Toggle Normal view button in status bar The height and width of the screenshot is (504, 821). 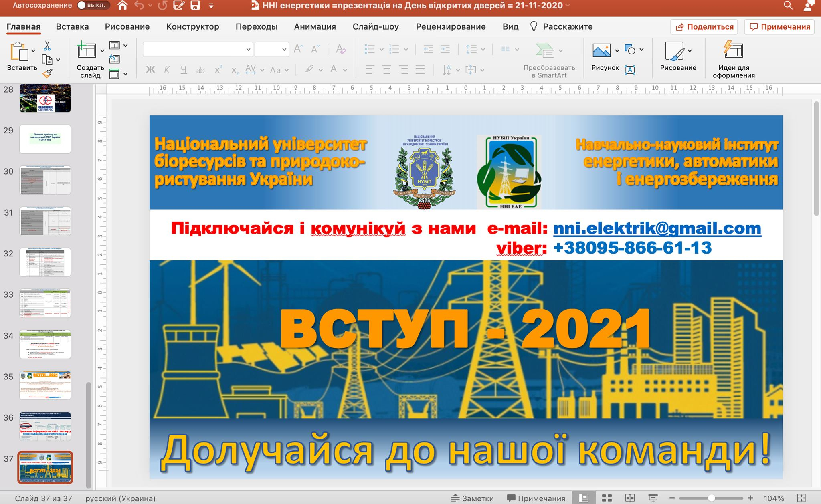(x=584, y=498)
